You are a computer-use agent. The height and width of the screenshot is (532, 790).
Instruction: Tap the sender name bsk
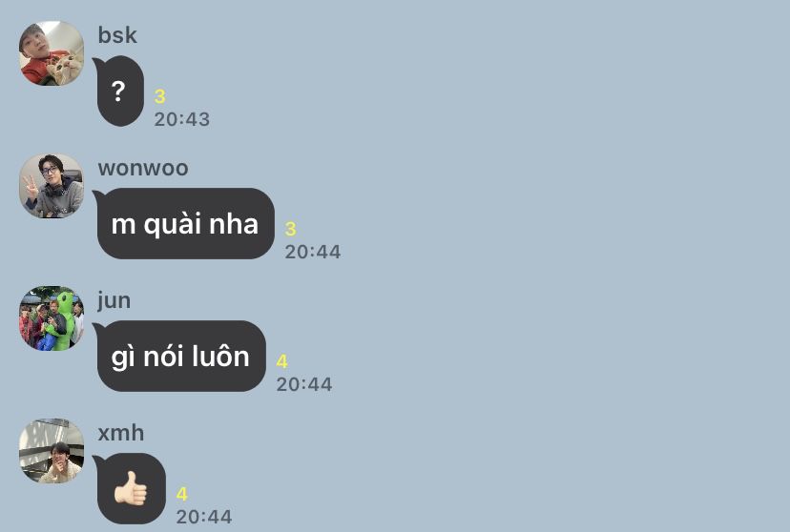coord(117,35)
